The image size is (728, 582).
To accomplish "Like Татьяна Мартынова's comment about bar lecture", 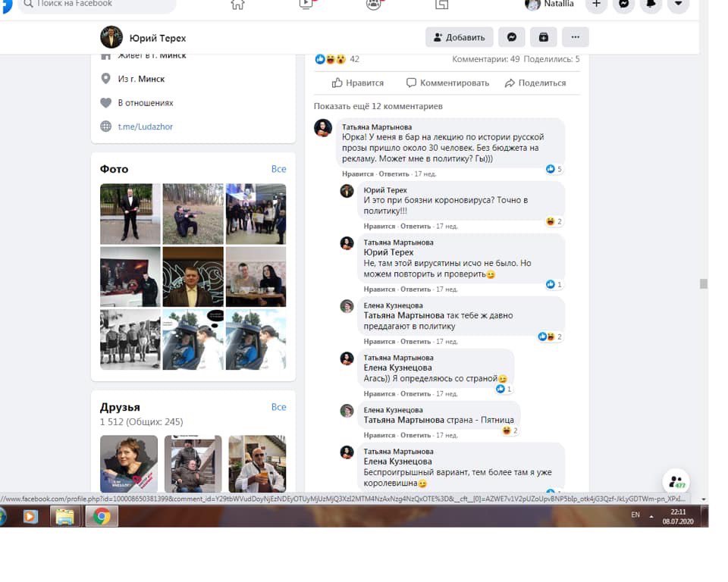I will point(357,174).
